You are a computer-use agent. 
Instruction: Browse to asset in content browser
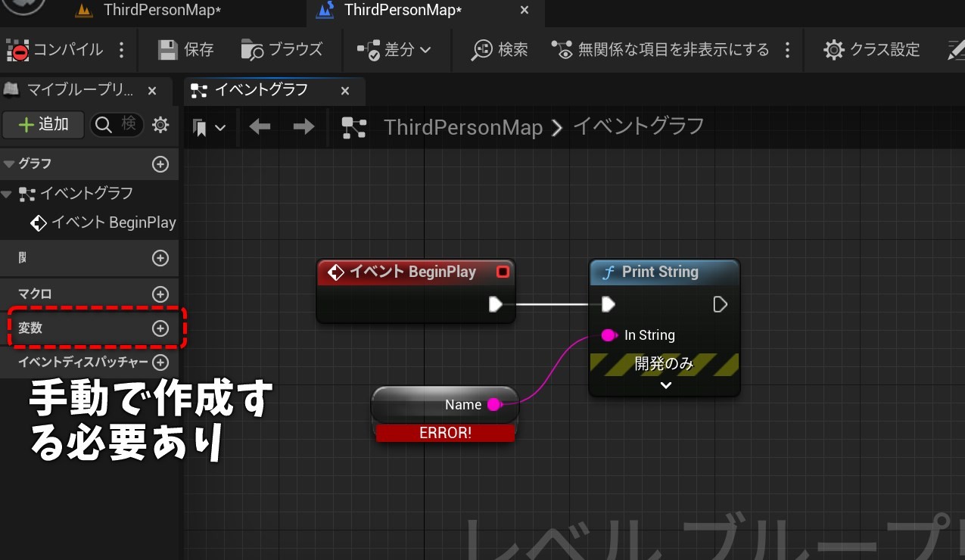[282, 50]
